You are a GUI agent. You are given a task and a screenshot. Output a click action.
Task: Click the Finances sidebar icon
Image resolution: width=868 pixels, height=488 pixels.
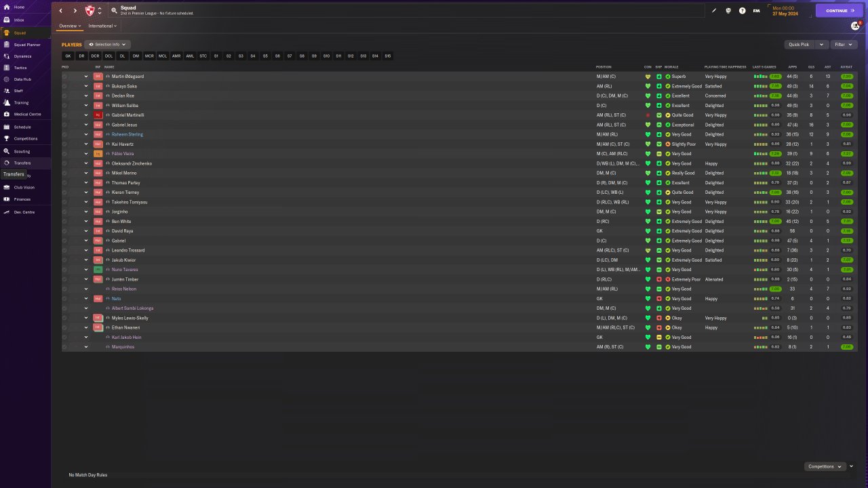[6, 199]
